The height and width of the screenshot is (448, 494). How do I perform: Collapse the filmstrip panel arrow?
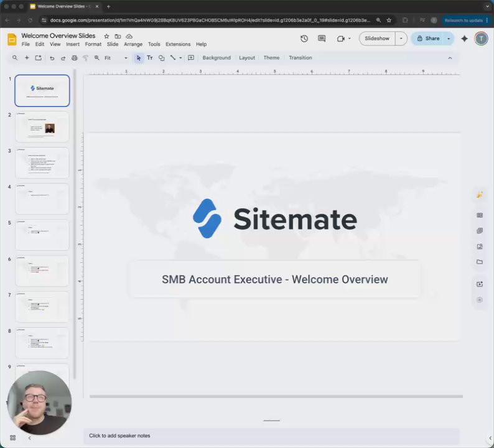[x=30, y=438]
